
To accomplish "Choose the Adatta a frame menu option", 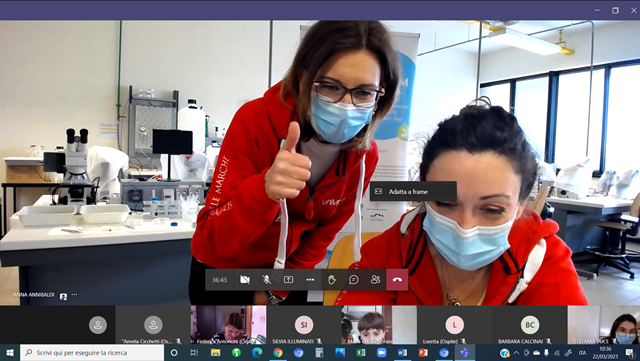I will pos(413,191).
